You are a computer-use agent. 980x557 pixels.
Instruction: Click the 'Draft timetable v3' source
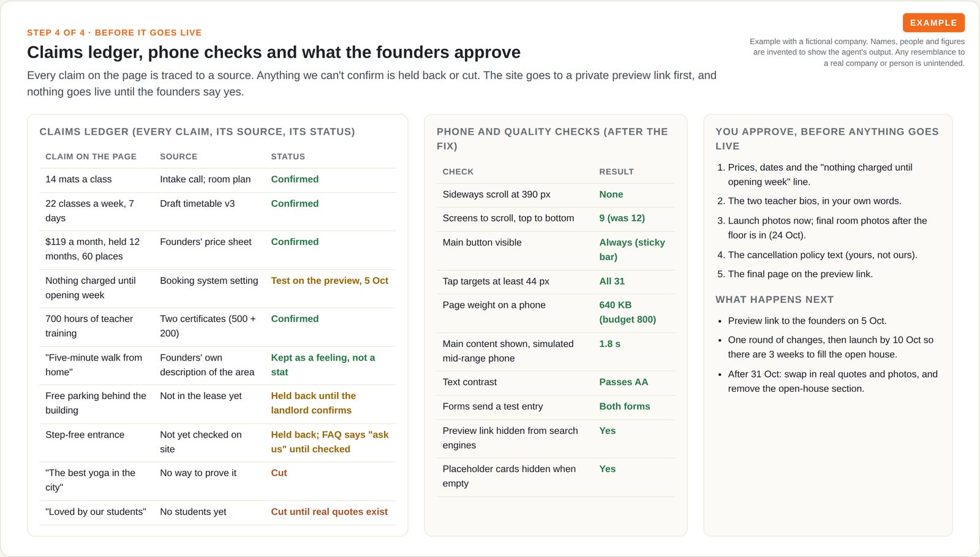click(x=197, y=204)
